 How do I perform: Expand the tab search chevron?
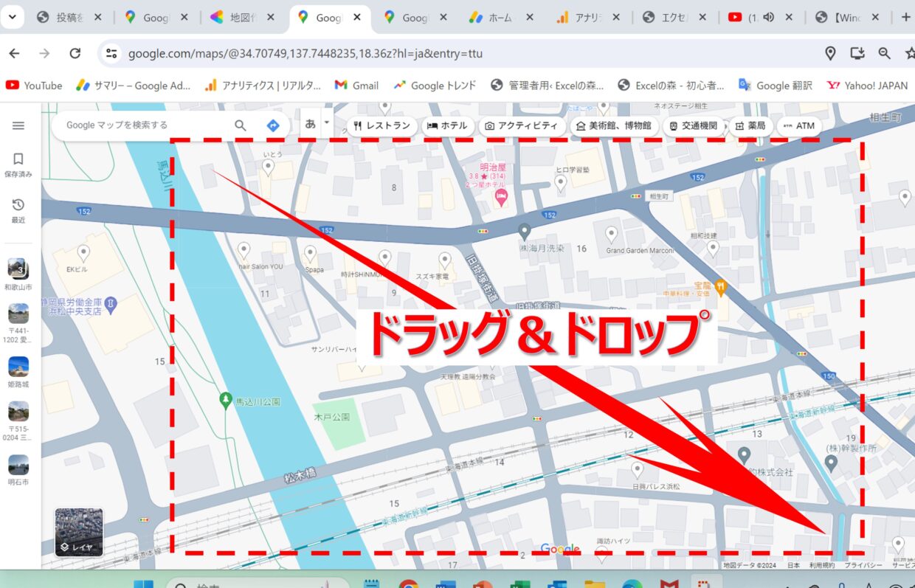click(x=12, y=17)
